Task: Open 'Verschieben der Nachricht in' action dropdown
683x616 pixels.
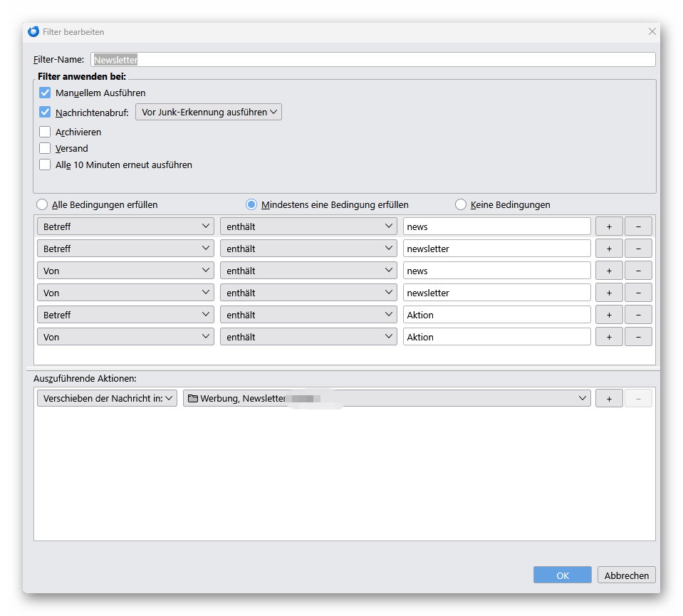Action: tap(107, 399)
